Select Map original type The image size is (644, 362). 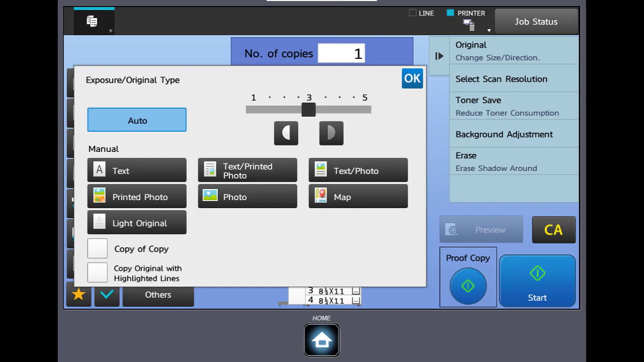tap(358, 197)
